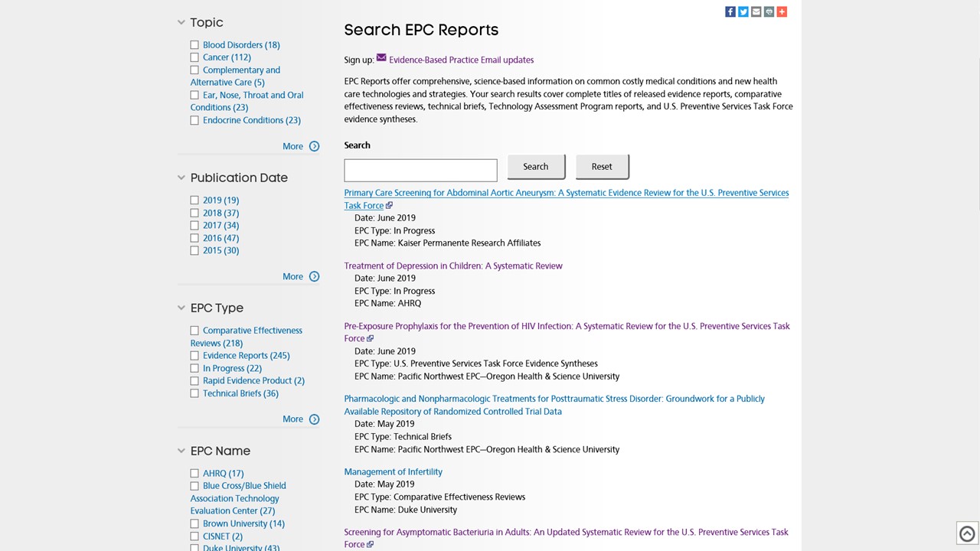Toggle the CISNET (2) checkbox
This screenshot has width=980, height=551.
(x=194, y=536)
